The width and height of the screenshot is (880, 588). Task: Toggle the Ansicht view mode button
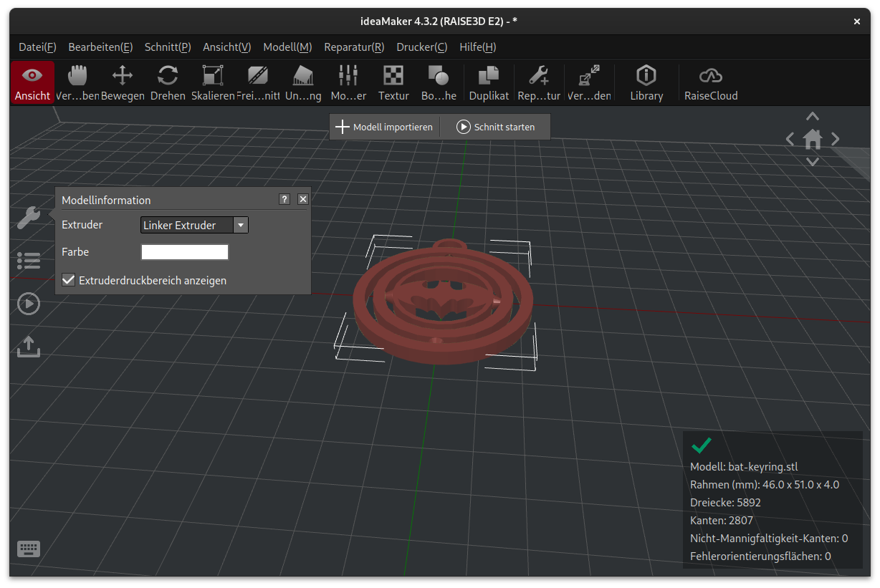pyautogui.click(x=32, y=82)
